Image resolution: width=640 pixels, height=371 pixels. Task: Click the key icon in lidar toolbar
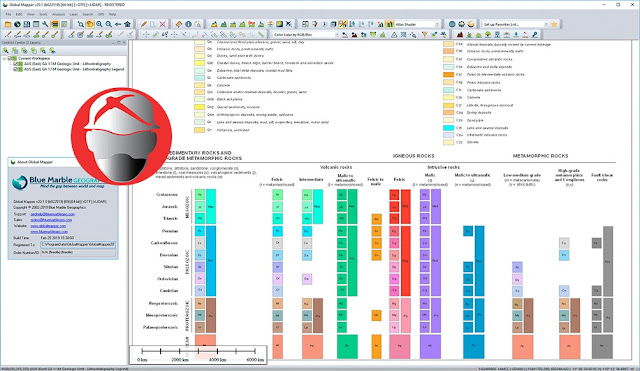(534, 35)
